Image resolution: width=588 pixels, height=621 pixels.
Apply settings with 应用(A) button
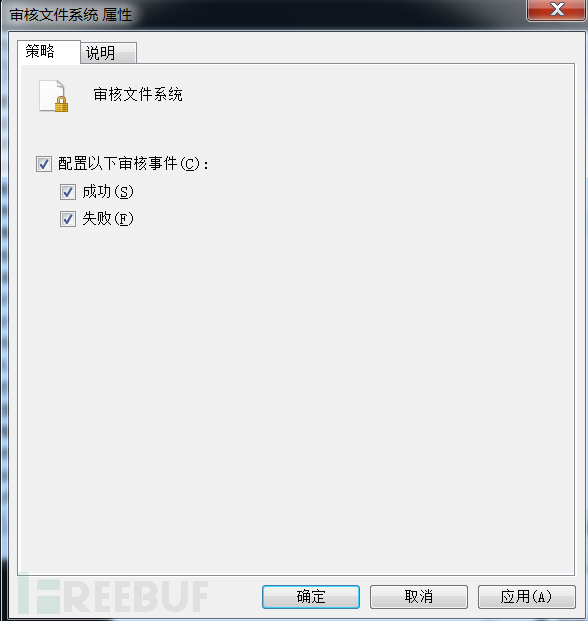tap(527, 596)
